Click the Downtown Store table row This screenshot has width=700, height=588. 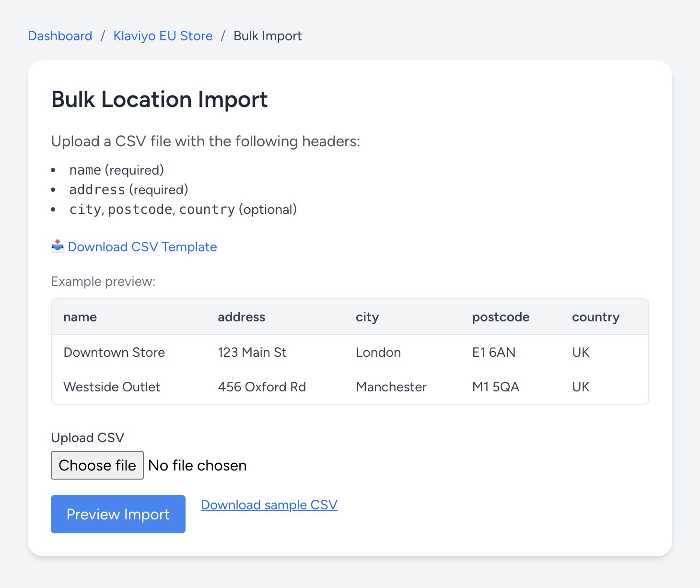114,352
